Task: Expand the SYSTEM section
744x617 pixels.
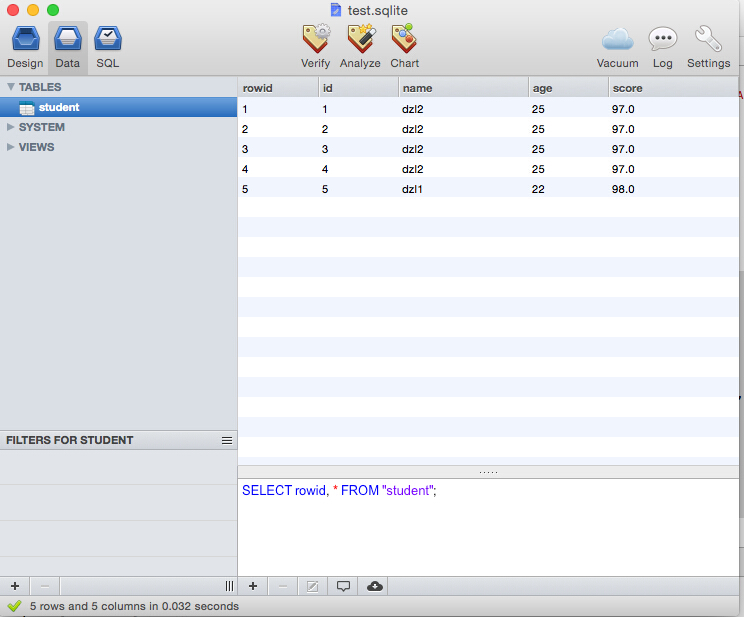Action: pyautogui.click(x=10, y=127)
